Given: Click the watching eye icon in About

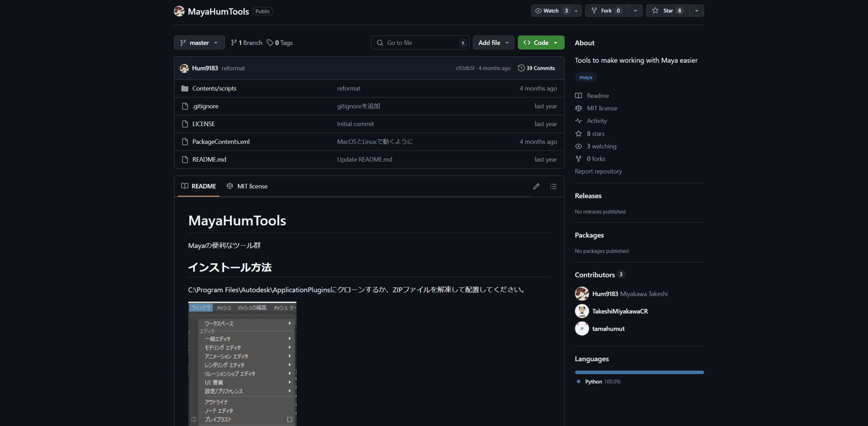Looking at the screenshot, I should 579,147.
